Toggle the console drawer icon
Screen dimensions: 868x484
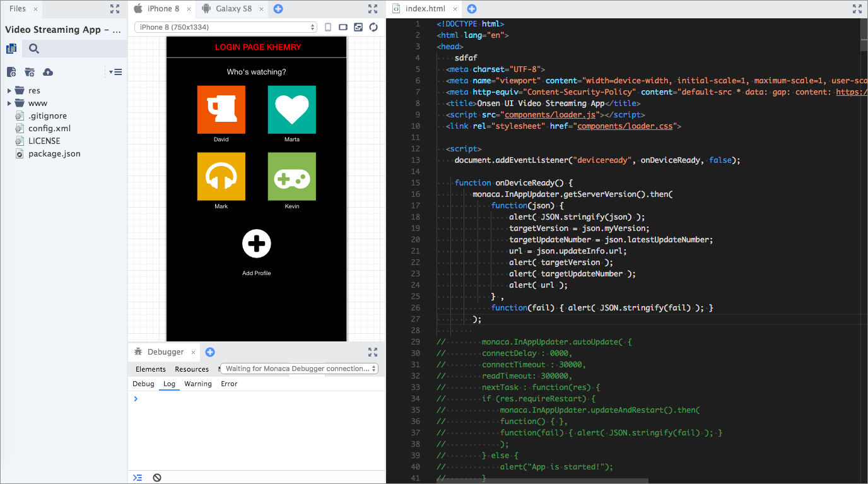pos(138,478)
